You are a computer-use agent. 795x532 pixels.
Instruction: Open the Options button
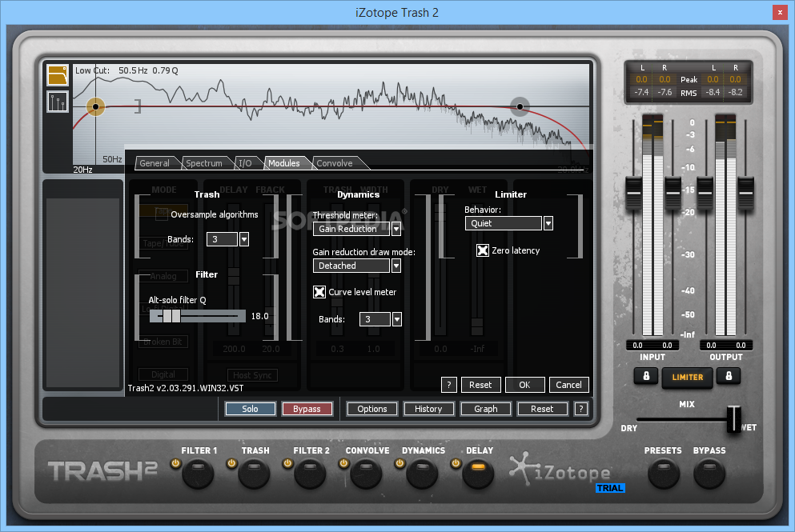click(372, 409)
